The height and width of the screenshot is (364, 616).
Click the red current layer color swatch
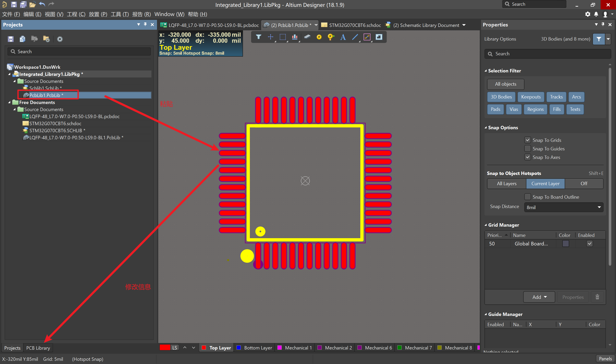(165, 348)
